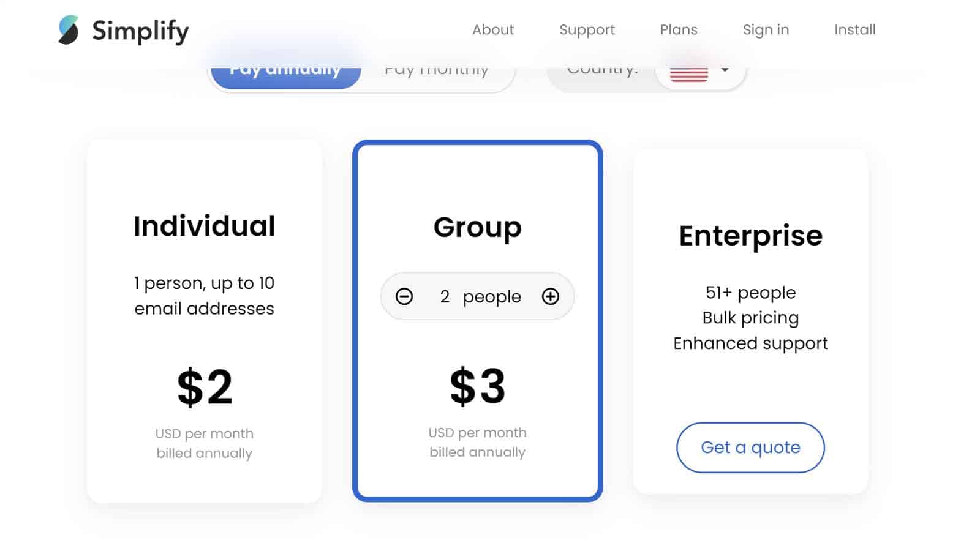This screenshot has width=980, height=551.
Task: Enable Pay annually billing
Action: (285, 69)
